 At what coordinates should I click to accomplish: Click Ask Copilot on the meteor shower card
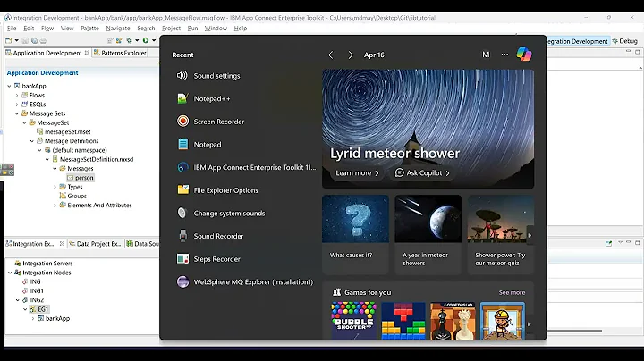click(x=422, y=173)
